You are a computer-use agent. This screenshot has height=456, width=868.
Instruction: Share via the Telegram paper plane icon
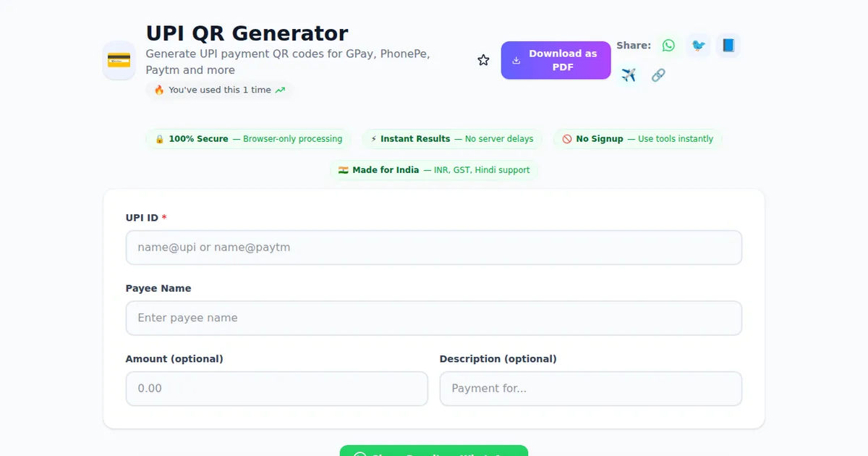(629, 75)
